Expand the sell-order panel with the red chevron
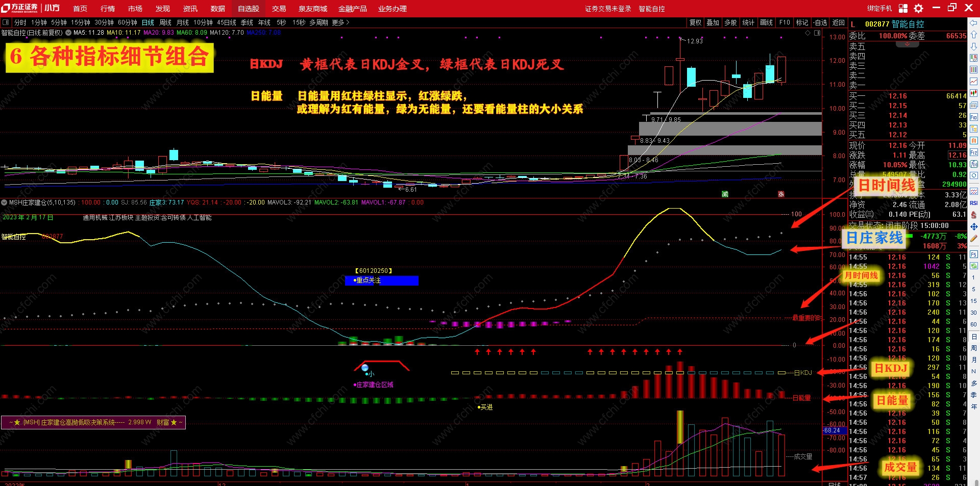Image resolution: width=980 pixels, height=486 pixels. 908,44
